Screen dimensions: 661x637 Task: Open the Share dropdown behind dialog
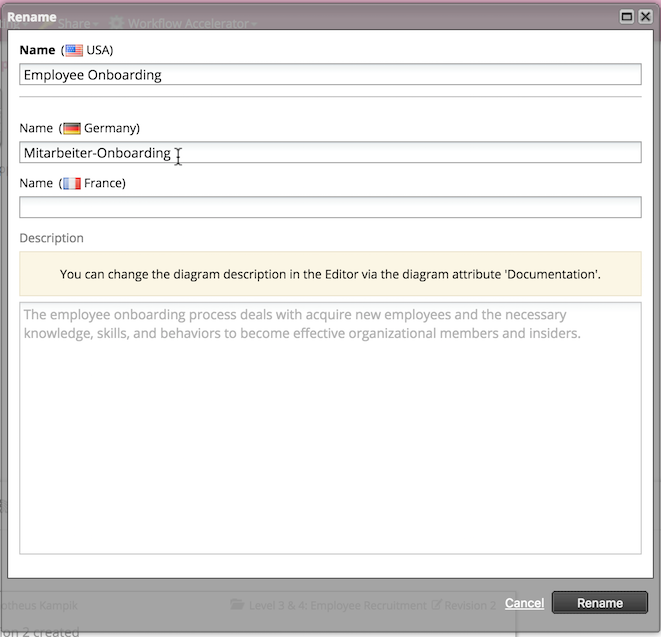pyautogui.click(x=76, y=23)
